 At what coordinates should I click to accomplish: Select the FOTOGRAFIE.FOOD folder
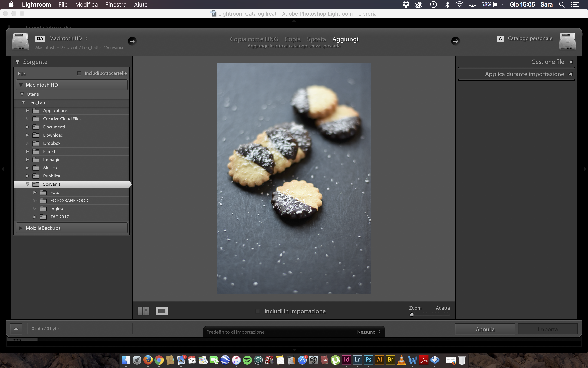coord(69,201)
